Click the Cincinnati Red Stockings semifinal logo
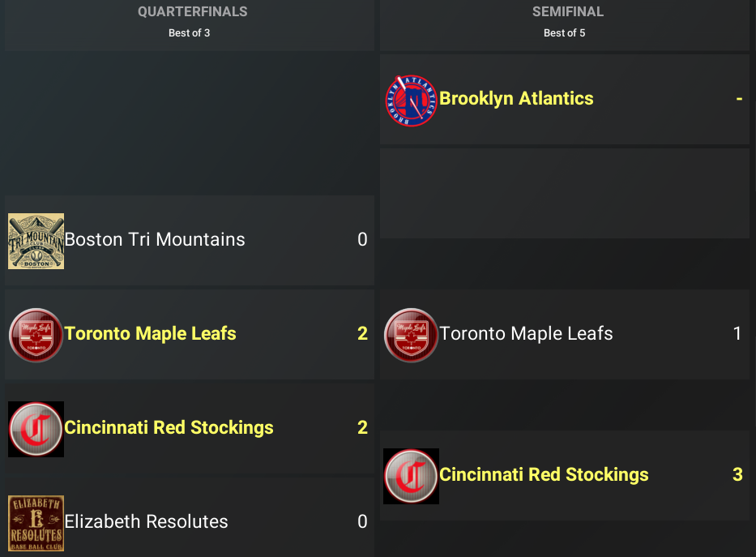756x557 pixels. tap(411, 475)
